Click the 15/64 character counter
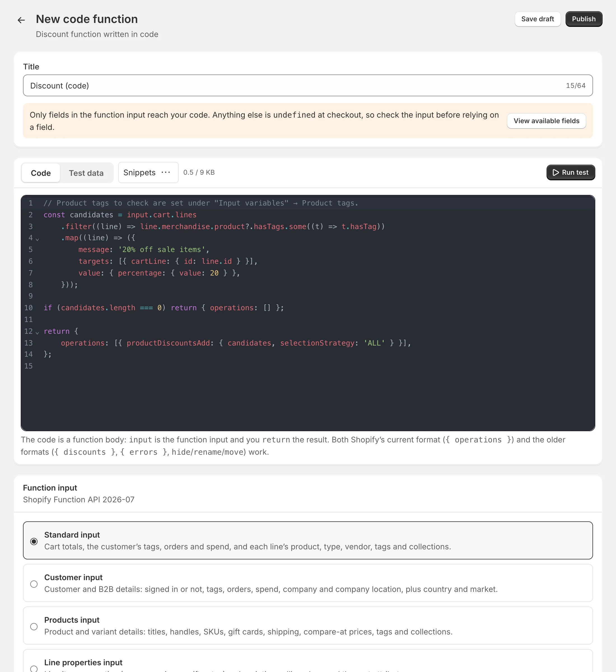The width and height of the screenshot is (616, 672). [575, 86]
